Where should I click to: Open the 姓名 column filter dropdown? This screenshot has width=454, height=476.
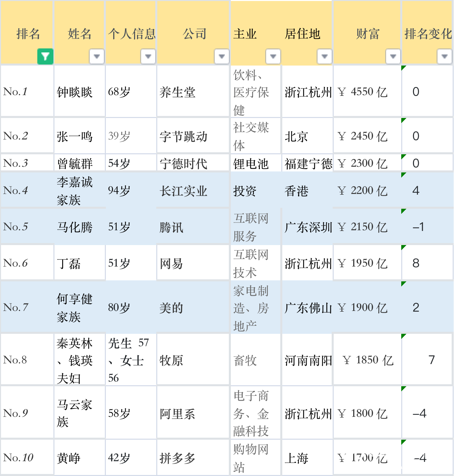tap(97, 56)
